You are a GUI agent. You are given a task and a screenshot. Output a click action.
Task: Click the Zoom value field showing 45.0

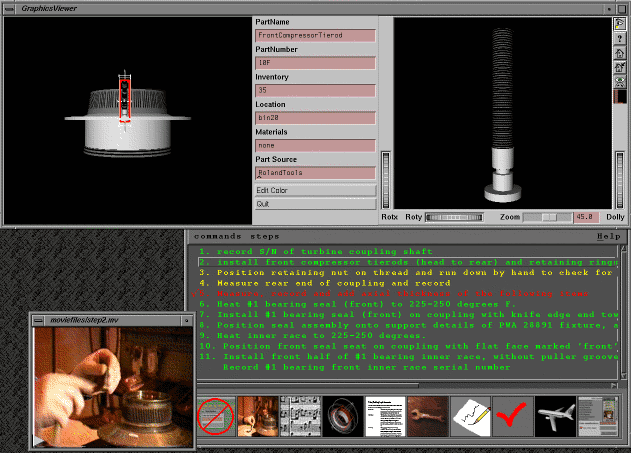(x=585, y=216)
